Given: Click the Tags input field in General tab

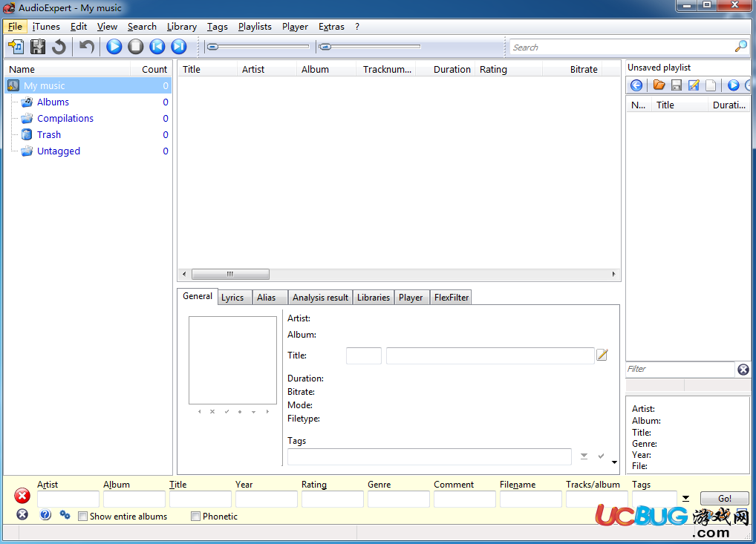Looking at the screenshot, I should pos(429,456).
